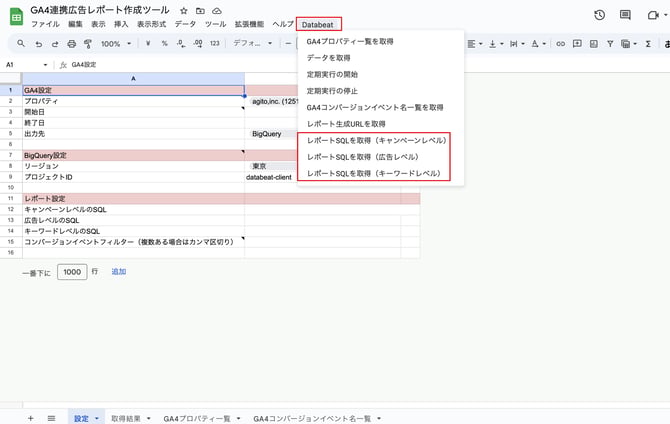Click the text wrapping icon
Screen dimensions: 670x424
pos(514,44)
